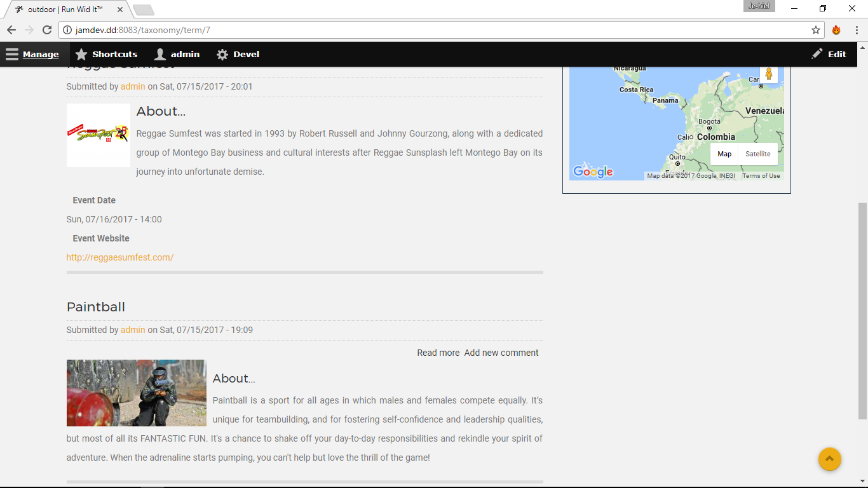868x488 pixels.
Task: Open a new browser tab
Action: coord(144,10)
